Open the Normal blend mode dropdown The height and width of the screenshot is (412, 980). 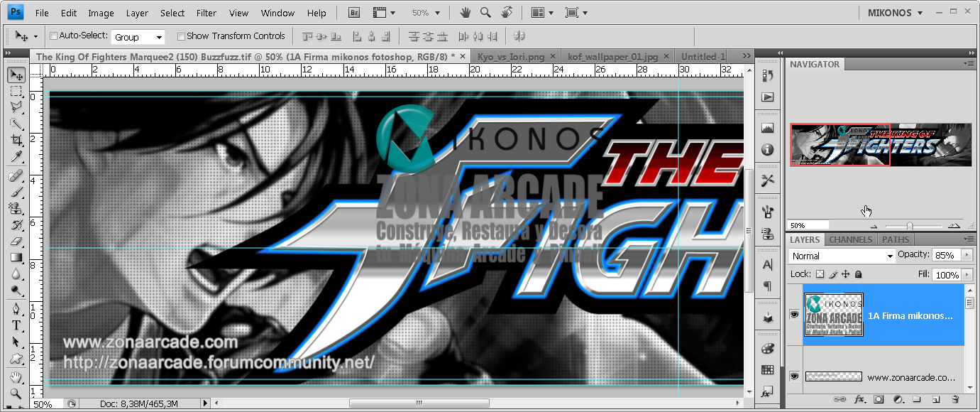tap(842, 256)
